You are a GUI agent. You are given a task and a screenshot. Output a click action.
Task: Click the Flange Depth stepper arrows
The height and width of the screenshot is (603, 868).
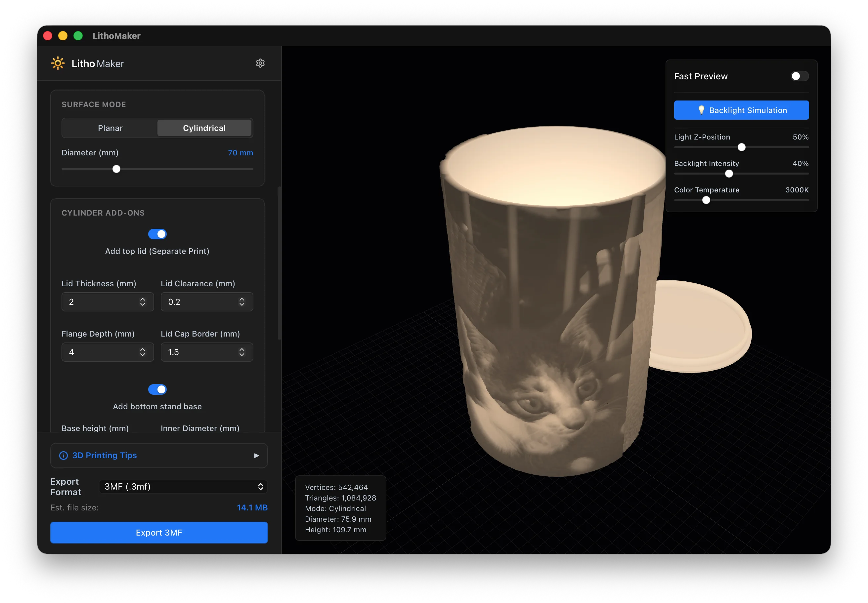pyautogui.click(x=143, y=352)
